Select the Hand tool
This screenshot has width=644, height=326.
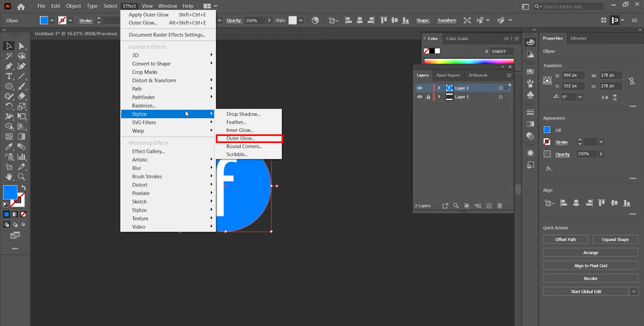(x=9, y=177)
